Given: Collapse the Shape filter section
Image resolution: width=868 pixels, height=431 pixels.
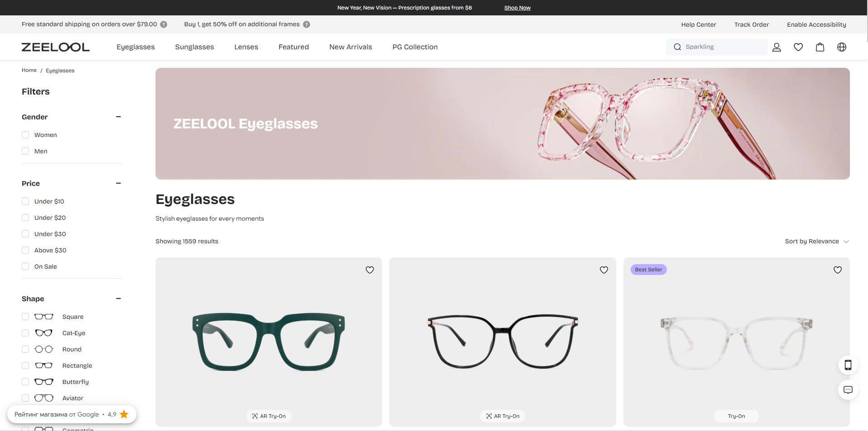Looking at the screenshot, I should coord(118,298).
